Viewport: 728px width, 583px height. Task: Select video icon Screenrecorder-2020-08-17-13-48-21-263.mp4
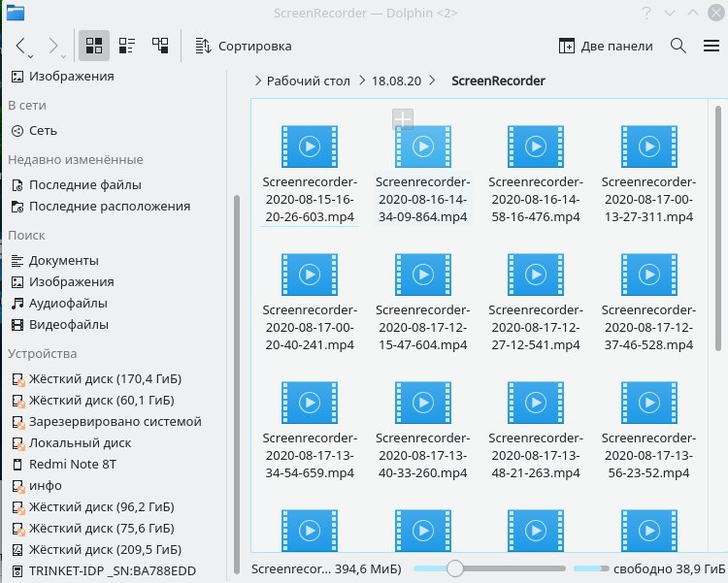[536, 403]
